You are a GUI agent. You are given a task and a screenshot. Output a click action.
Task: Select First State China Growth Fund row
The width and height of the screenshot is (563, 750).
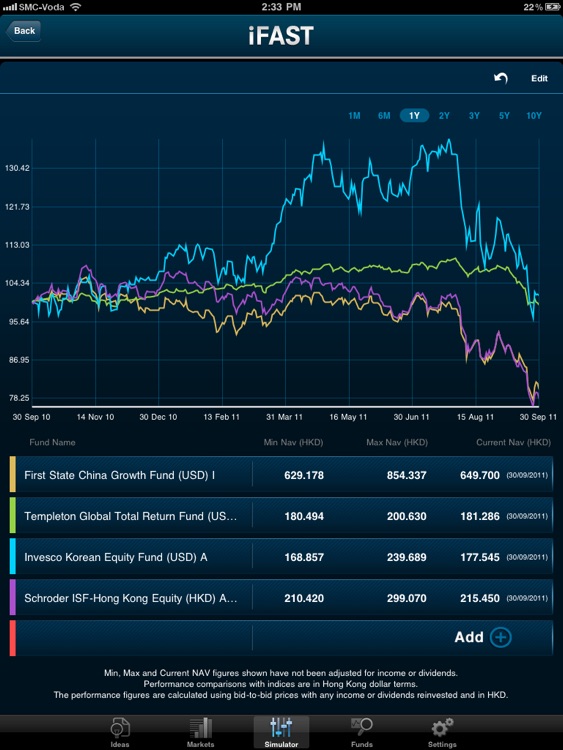[x=281, y=475]
